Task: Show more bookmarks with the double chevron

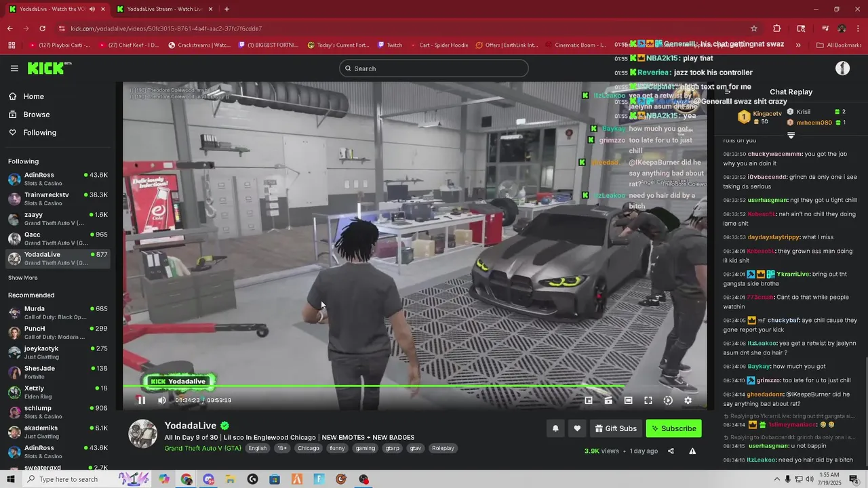Action: pyautogui.click(x=798, y=45)
